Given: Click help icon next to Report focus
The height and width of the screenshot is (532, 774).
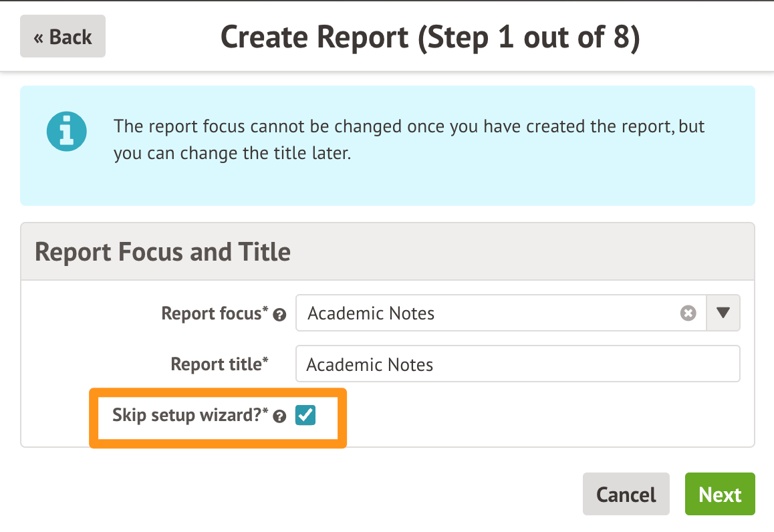Looking at the screenshot, I should click(x=280, y=315).
